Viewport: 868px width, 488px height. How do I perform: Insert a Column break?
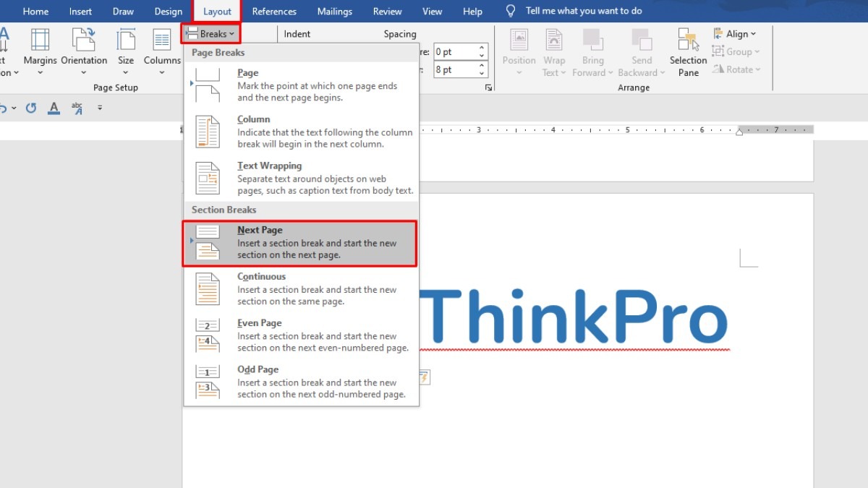[302, 131]
